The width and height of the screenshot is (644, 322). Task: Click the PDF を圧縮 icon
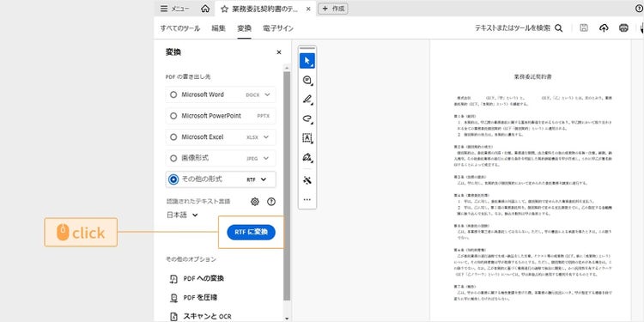click(173, 298)
